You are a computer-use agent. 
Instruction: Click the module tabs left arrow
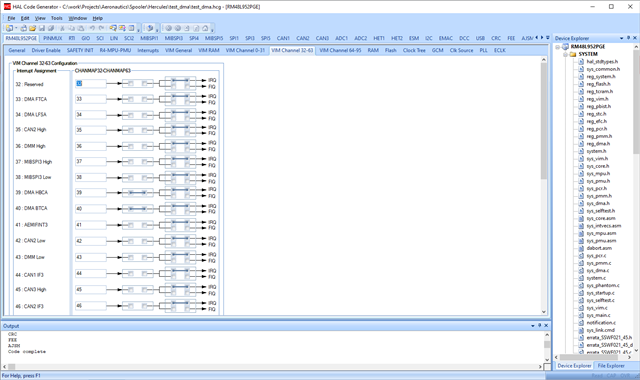tap(536, 38)
